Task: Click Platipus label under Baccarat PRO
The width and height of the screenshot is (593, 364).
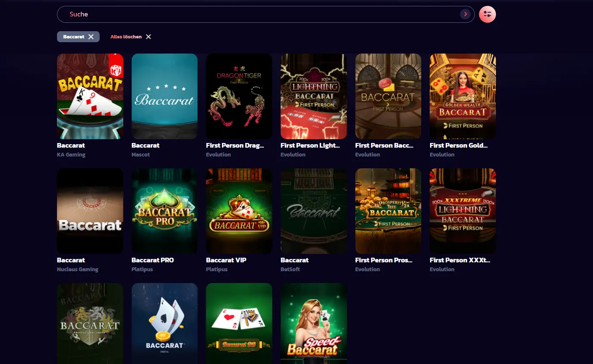Action: (142, 270)
